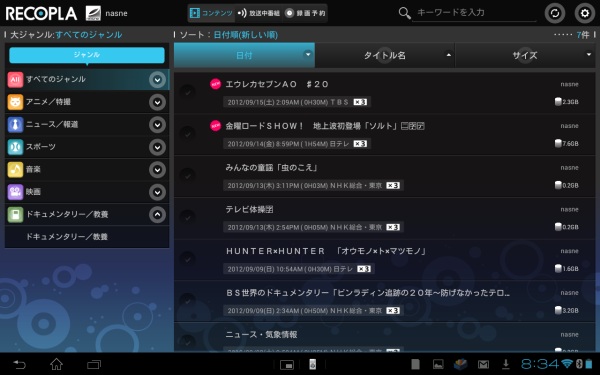Choose the 音楽 genre icon

[x=15, y=170]
